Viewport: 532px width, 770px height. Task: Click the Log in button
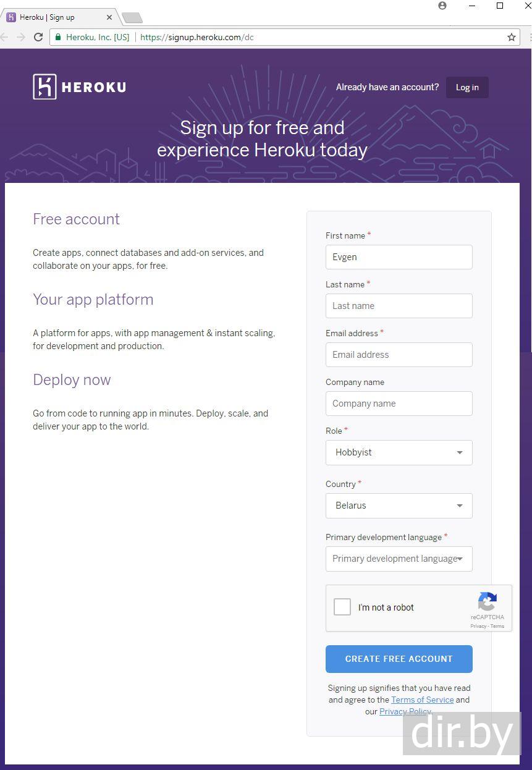[x=467, y=87]
